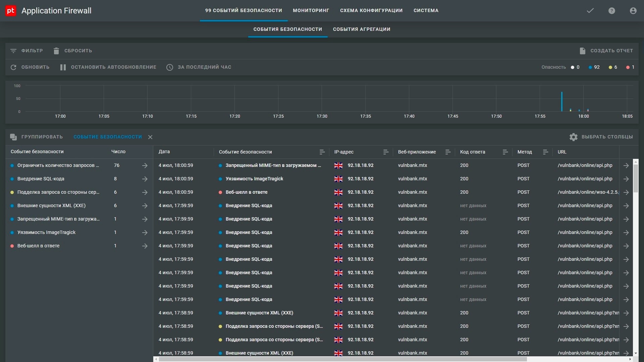The height and width of the screenshot is (362, 644).
Task: Open filter menu of Событие безопасности column
Action: click(322, 152)
